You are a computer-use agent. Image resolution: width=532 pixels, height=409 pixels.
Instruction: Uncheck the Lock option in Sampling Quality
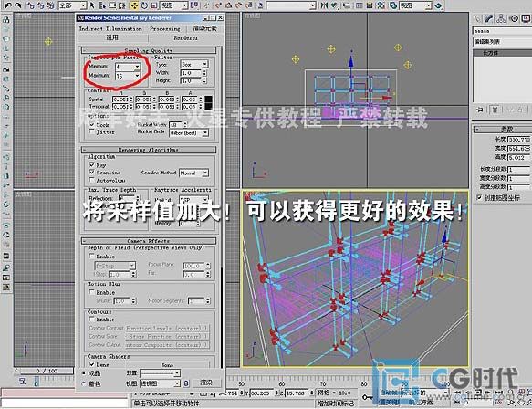coord(92,124)
